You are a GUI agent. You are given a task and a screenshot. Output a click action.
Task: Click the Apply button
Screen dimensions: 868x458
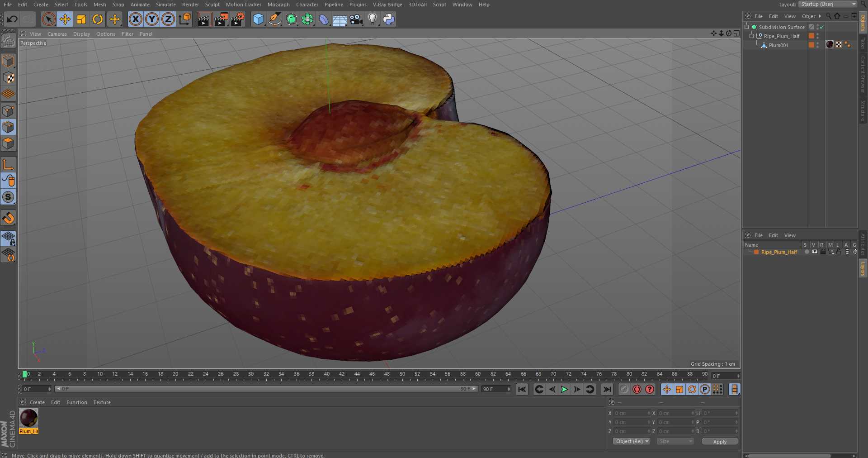click(720, 442)
